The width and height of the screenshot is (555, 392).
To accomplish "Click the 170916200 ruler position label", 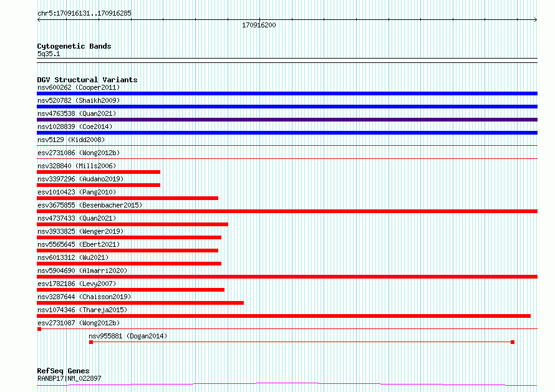I will tap(259, 25).
